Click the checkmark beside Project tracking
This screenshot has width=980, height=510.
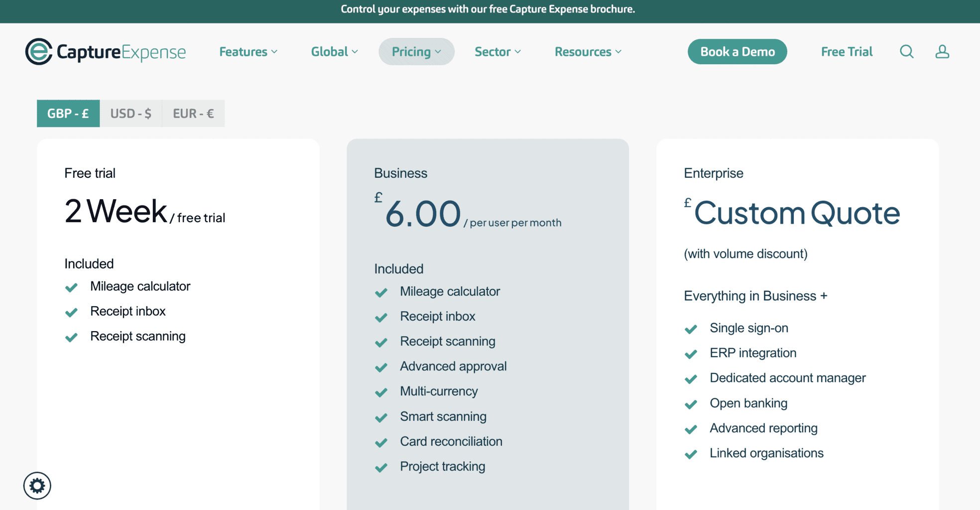tap(381, 467)
